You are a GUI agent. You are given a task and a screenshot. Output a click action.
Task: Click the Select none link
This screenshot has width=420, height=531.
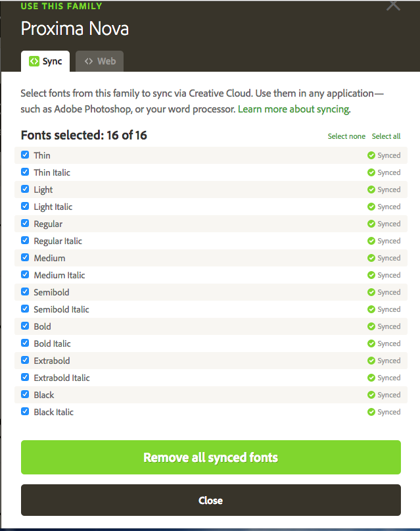point(346,136)
